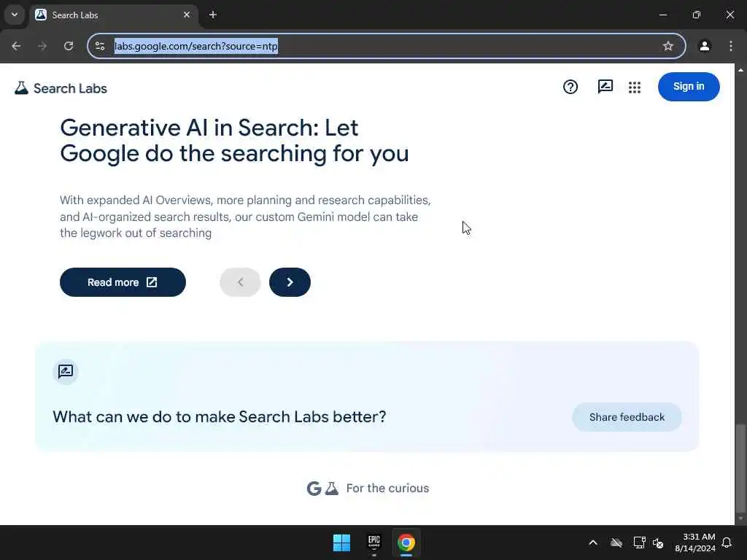Click the feedback icon in the feedback card

click(66, 371)
